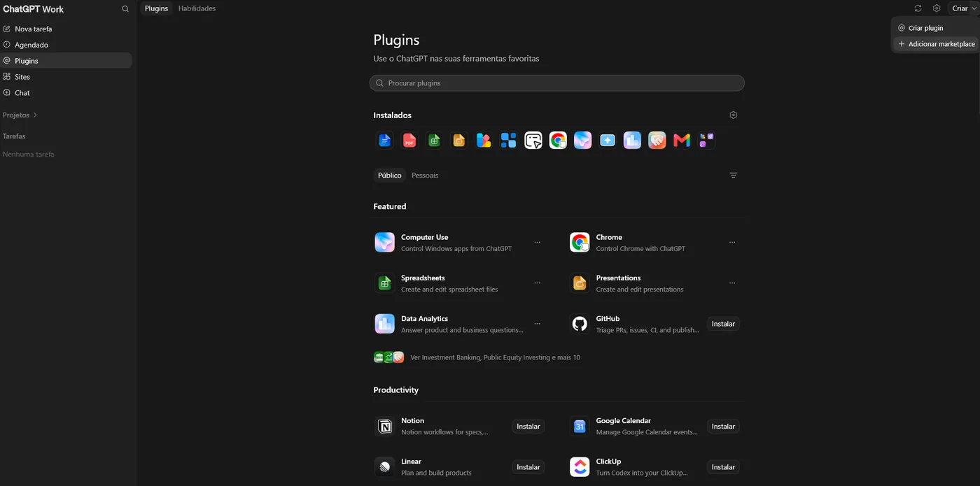Click the Spreadsheets icon in Featured
Viewport: 980px width, 486px height.
384,283
